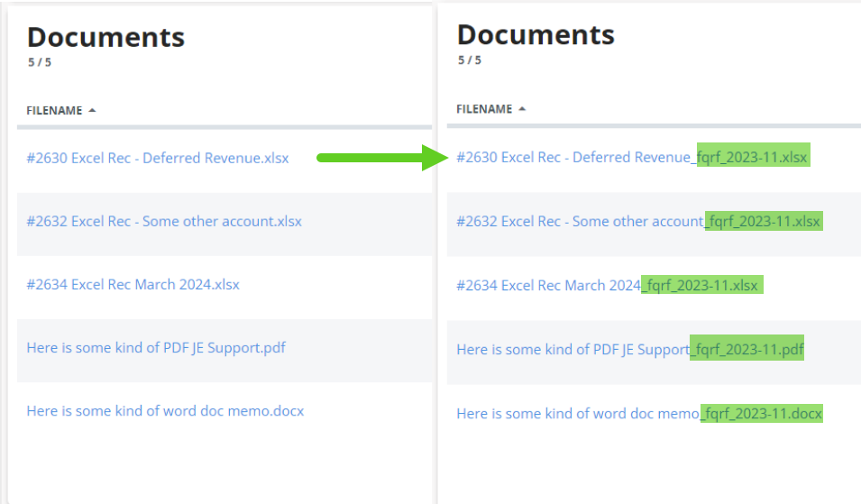Open #2630 Excel Rec - Deferred Revenue.xlsx
Screen dimensions: 861x504
158,158
